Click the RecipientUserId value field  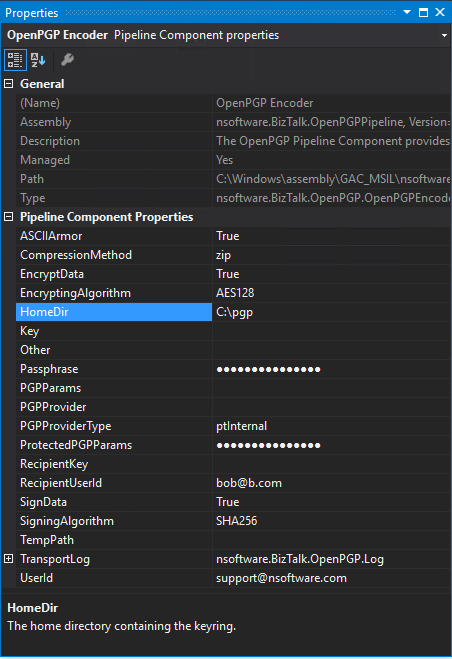click(x=332, y=483)
